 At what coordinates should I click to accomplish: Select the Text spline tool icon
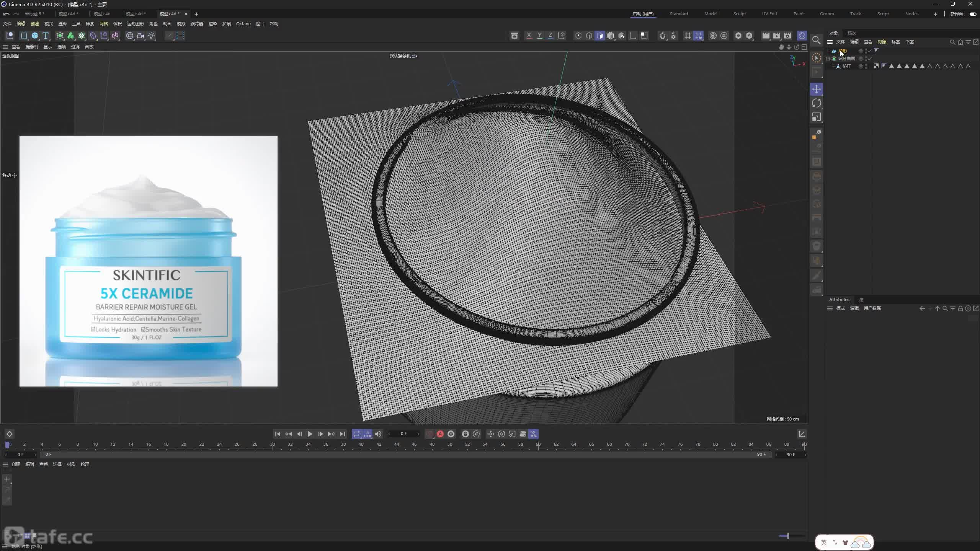coord(46,36)
